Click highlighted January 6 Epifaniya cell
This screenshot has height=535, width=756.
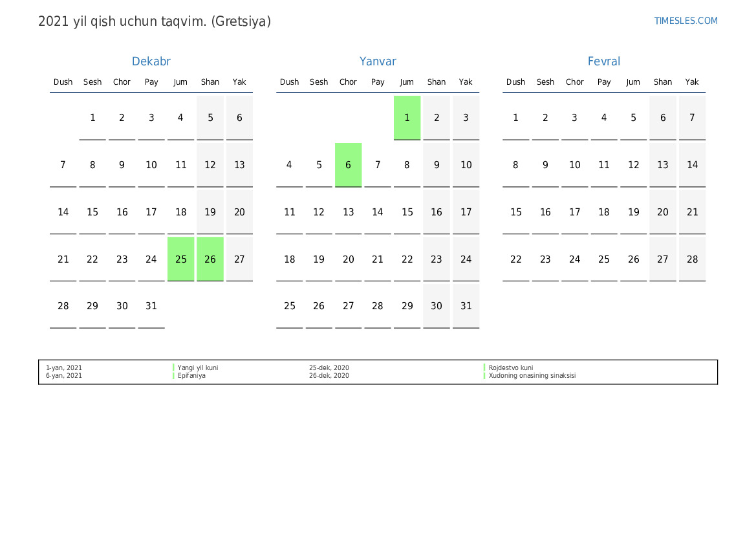(348, 165)
